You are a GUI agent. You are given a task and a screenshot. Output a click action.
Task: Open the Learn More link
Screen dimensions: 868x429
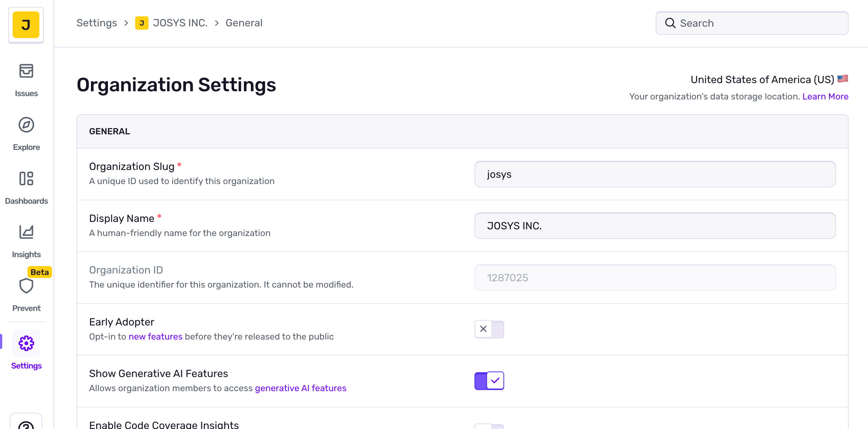click(x=825, y=96)
